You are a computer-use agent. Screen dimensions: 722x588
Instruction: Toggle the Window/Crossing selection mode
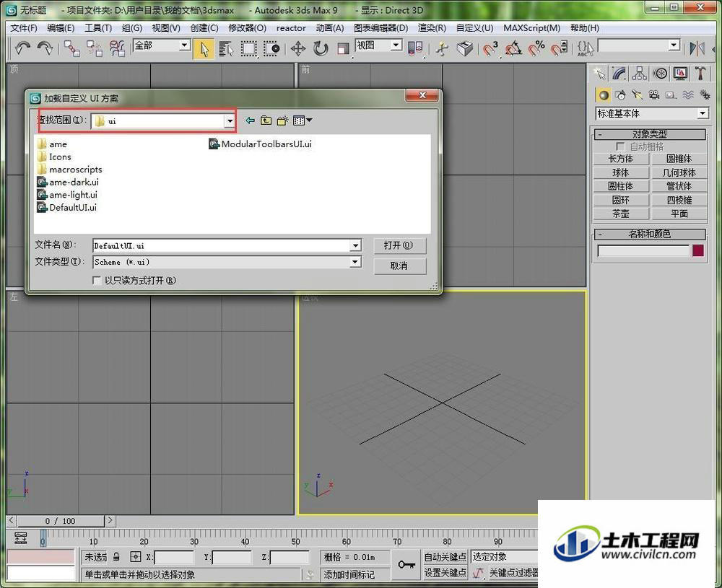coord(271,48)
